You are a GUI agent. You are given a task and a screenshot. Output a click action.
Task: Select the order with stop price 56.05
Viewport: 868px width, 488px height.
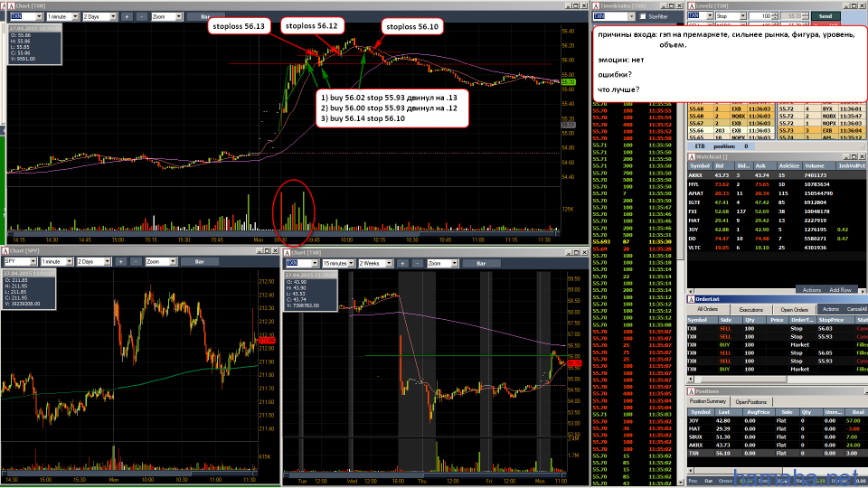point(778,353)
